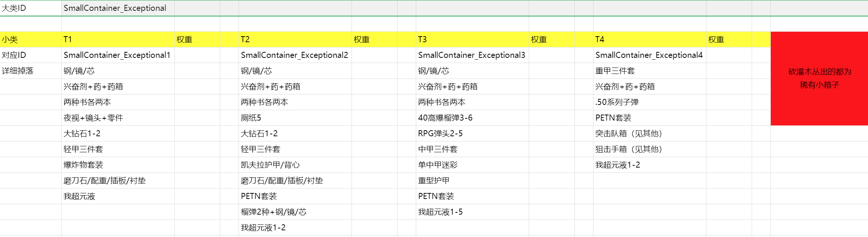868x237 pixels.
Task: Select the SmallContainer_Exceptional1 cell
Action: coord(118,55)
